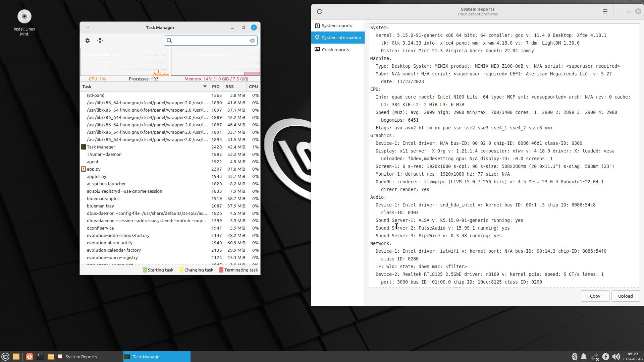Select the agent process row
Viewport: 644px width, 362px height.
click(x=170, y=162)
